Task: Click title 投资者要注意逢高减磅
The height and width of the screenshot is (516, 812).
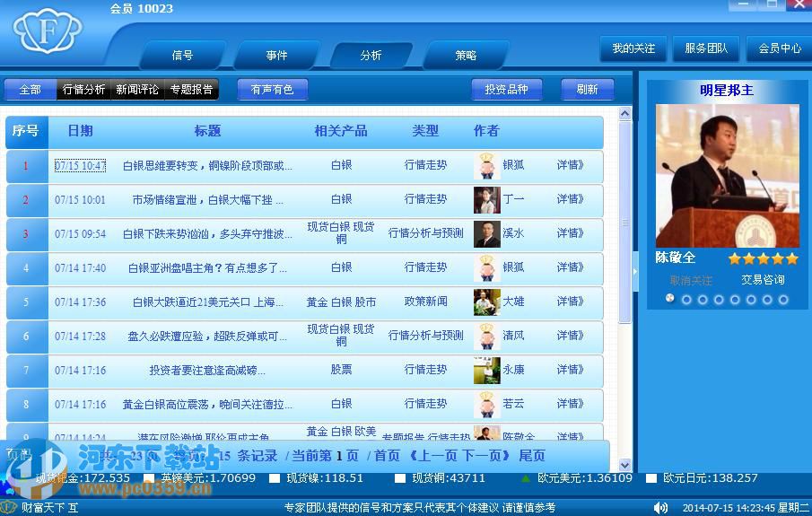Action: coord(207,371)
